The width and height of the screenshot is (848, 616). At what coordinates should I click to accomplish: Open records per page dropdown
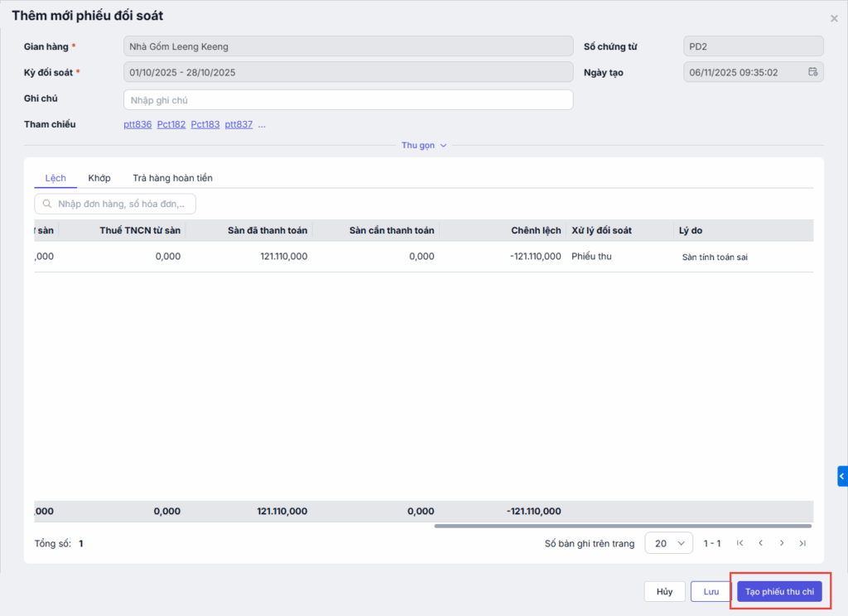tap(668, 543)
